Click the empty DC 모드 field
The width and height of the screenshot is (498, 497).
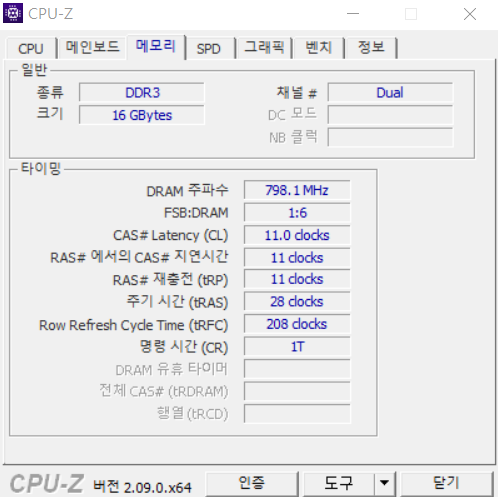(390, 115)
